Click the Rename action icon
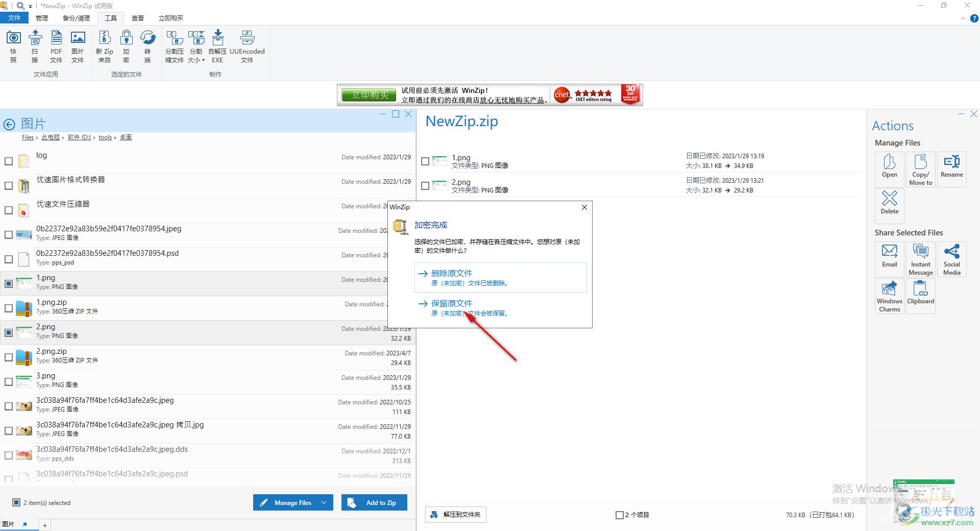 pyautogui.click(x=952, y=169)
